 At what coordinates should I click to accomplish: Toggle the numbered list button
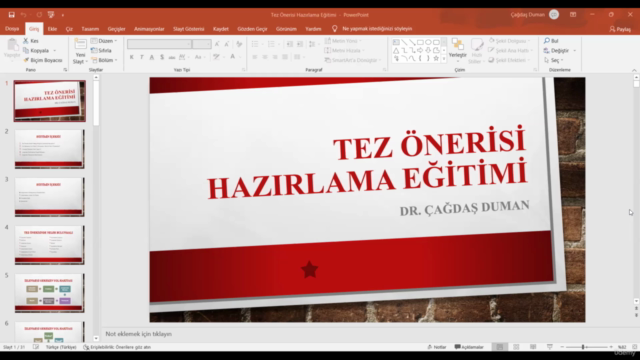271,44
